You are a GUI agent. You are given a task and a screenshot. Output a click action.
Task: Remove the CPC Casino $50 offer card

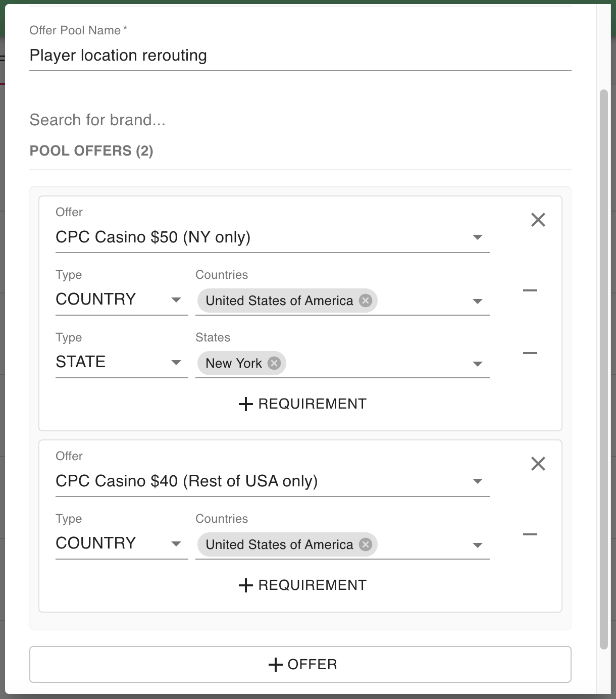pyautogui.click(x=538, y=220)
